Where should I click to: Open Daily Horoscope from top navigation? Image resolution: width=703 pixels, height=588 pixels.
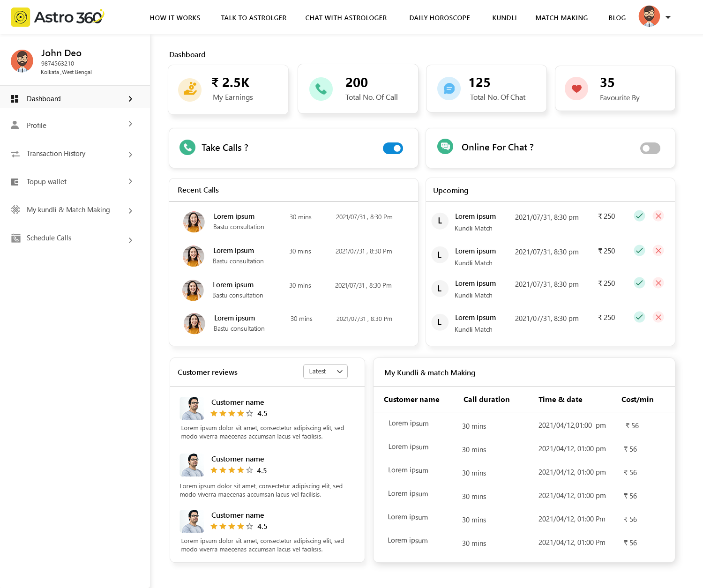pos(440,18)
